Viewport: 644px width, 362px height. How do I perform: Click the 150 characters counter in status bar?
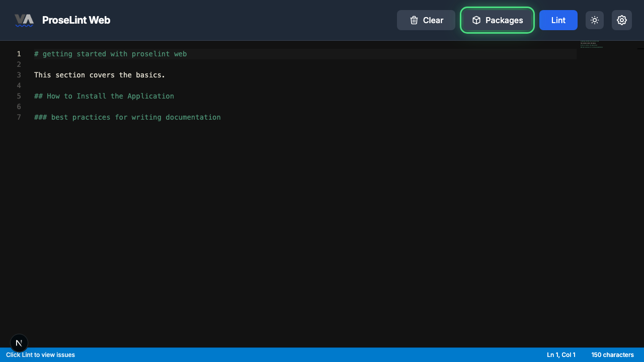[612, 355]
